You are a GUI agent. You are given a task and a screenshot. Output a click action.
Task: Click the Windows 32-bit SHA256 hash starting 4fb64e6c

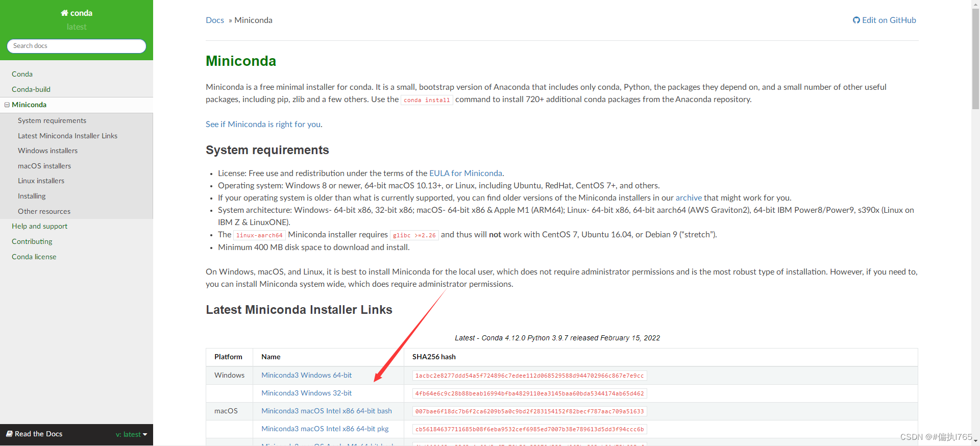tap(529, 393)
